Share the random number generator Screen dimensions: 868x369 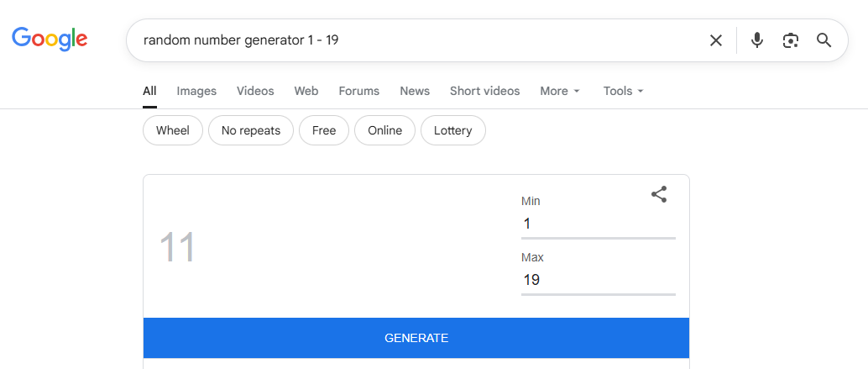[659, 194]
